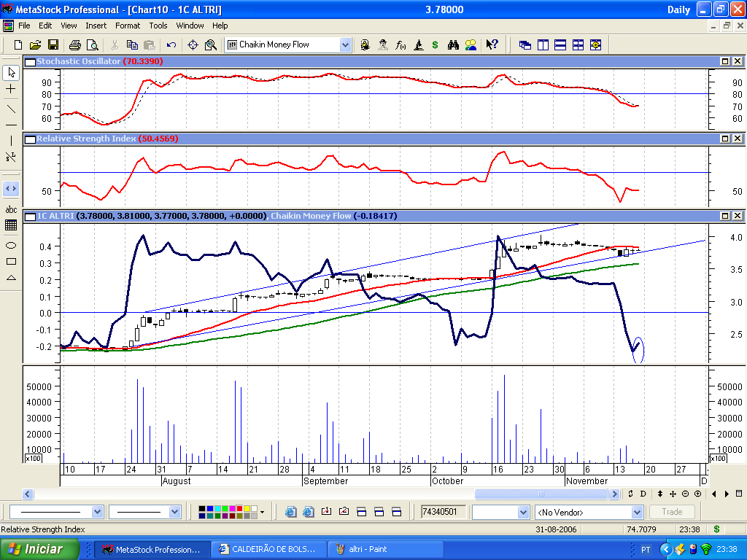Select the trendline drawing tool

[x=11, y=109]
